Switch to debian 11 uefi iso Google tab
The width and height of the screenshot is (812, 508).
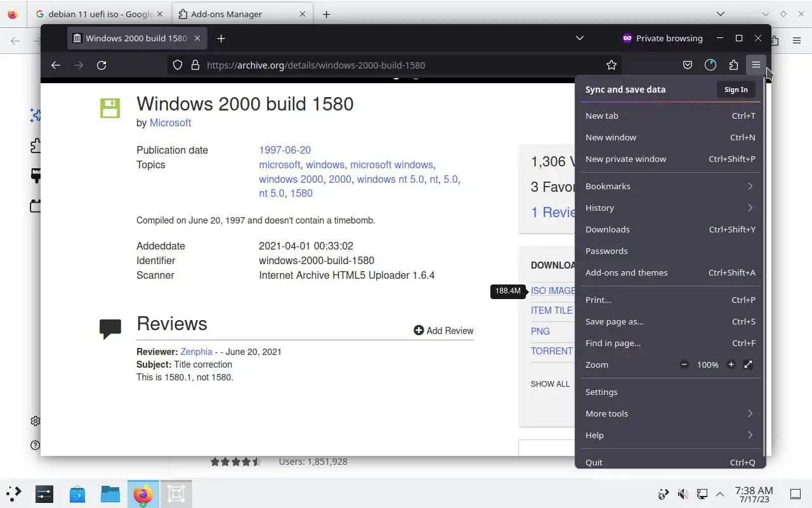click(100, 14)
